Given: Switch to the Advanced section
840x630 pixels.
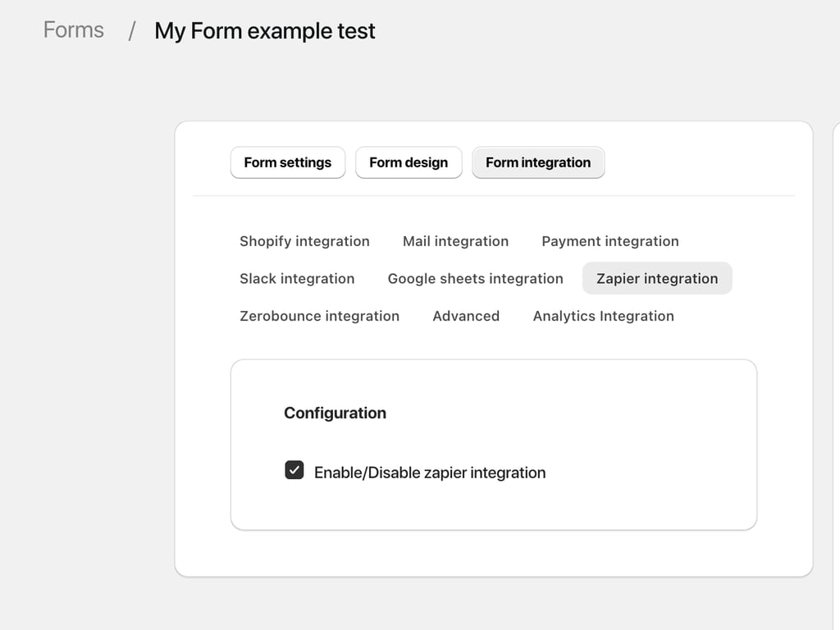Looking at the screenshot, I should (466, 317).
